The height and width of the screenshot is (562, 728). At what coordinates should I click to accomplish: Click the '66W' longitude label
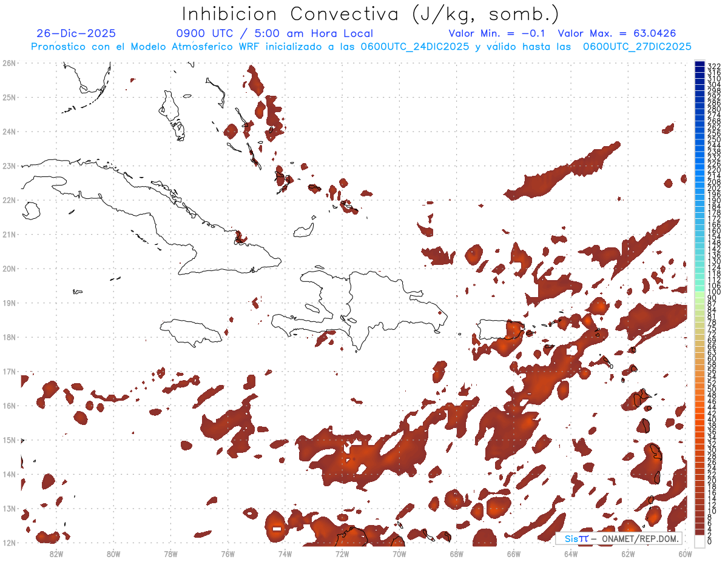coord(513,553)
